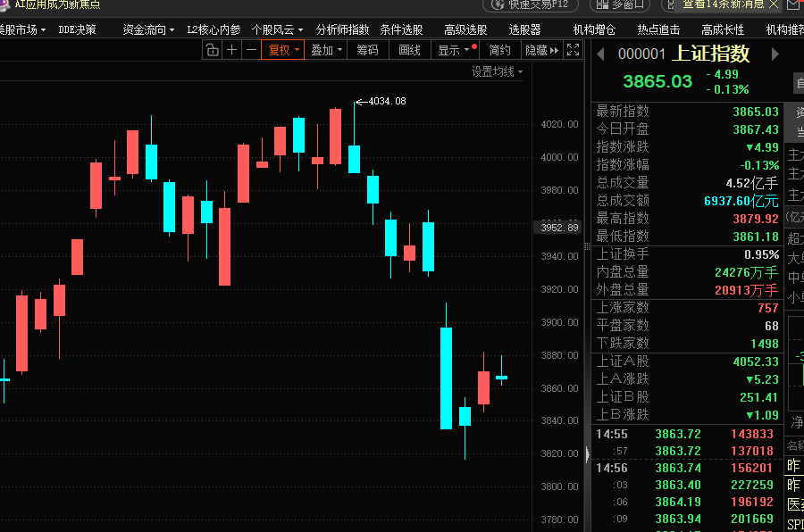
Task: Open 设置均线 moving average settings dropdown
Action: click(x=498, y=71)
